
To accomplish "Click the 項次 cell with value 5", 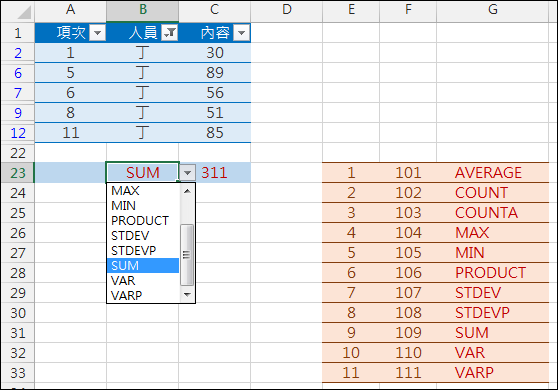I will coord(70,73).
